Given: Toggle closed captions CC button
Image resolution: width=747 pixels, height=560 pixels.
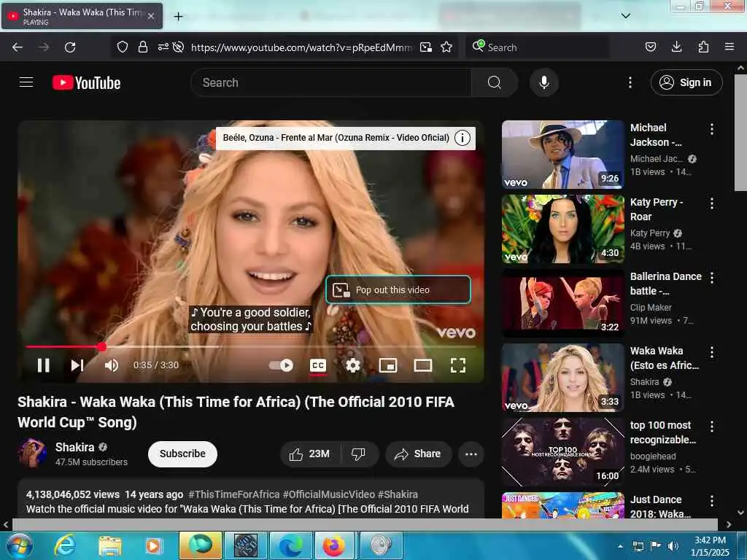Looking at the screenshot, I should point(318,365).
